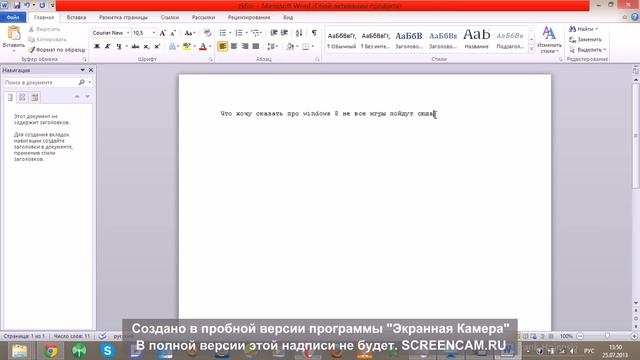Open File Explorer from the taskbar

19,351
